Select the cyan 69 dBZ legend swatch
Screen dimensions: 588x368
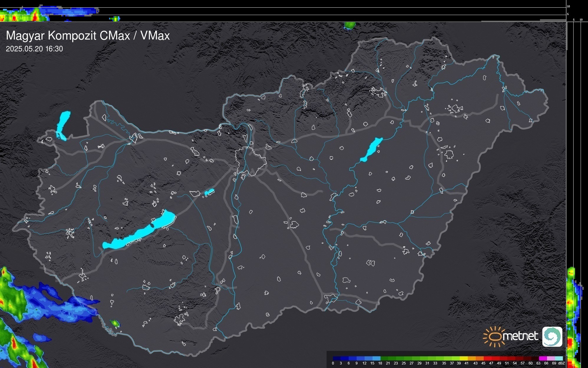point(559,358)
